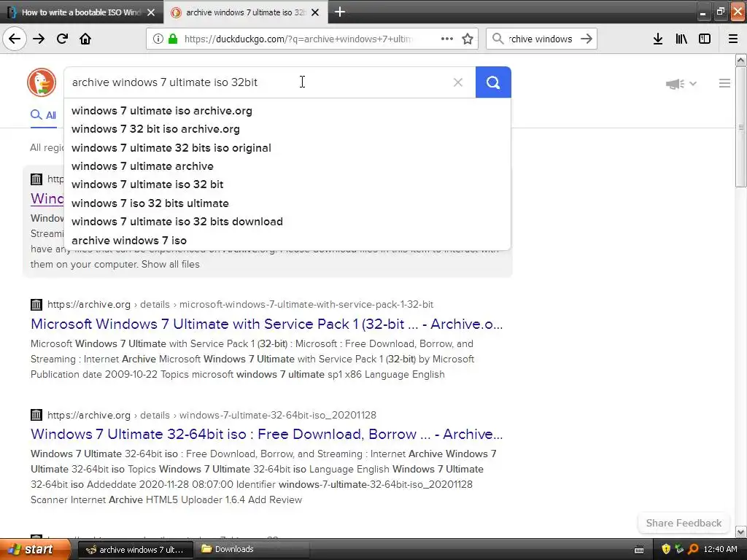The height and width of the screenshot is (560, 747).
Task: Open 'Microsoft Windows 7 Ultimate with Service Pack 1' result
Action: pyautogui.click(x=267, y=324)
